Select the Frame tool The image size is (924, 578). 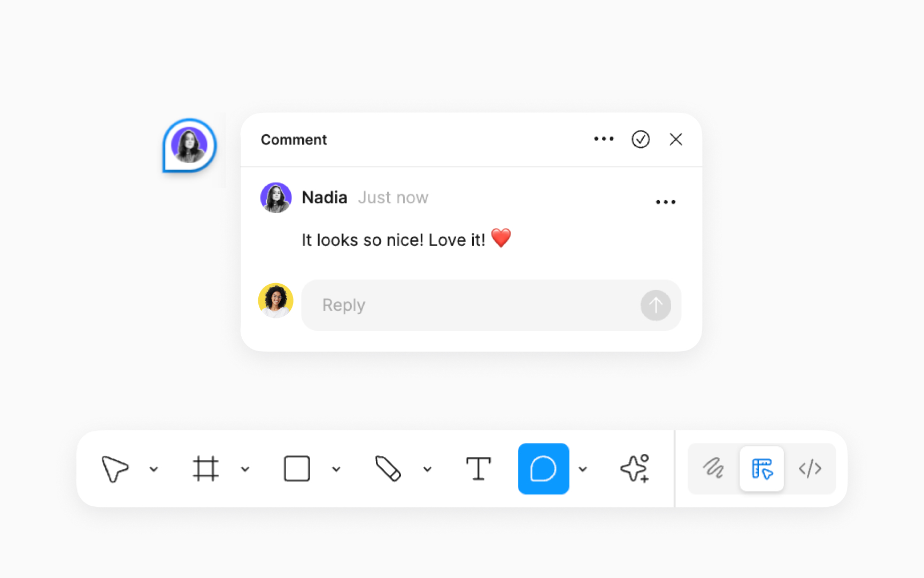[x=206, y=469]
